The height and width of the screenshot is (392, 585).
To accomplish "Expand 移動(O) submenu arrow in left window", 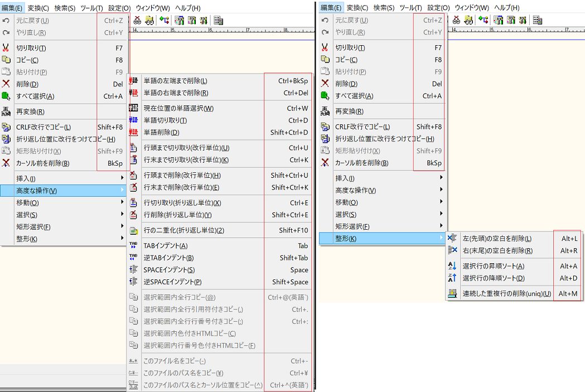I will 122,202.
